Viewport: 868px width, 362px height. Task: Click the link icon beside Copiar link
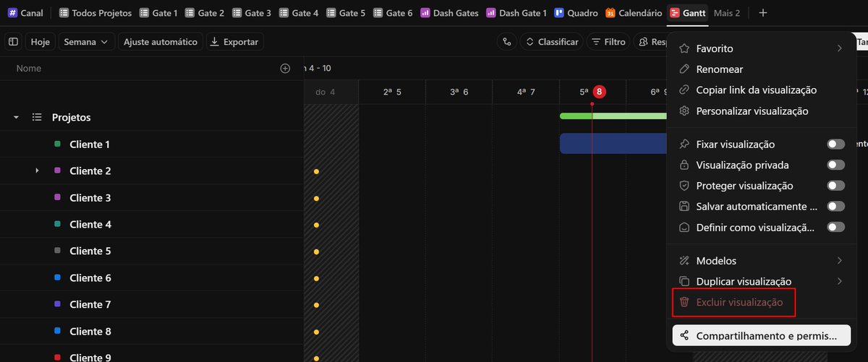click(684, 90)
